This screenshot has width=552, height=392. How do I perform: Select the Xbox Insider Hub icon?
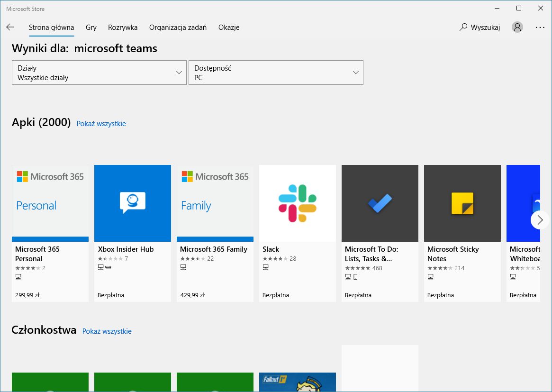point(133,203)
